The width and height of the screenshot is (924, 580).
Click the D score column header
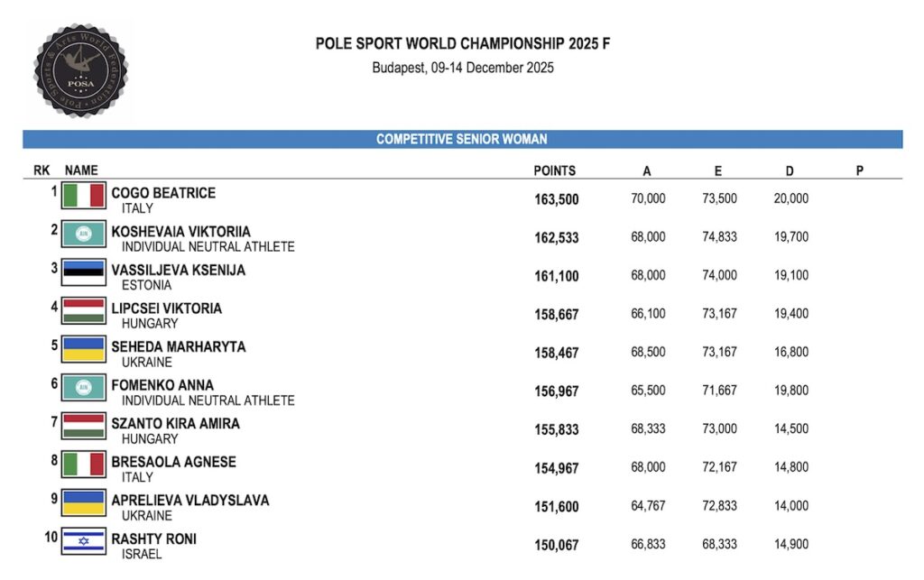coord(790,170)
